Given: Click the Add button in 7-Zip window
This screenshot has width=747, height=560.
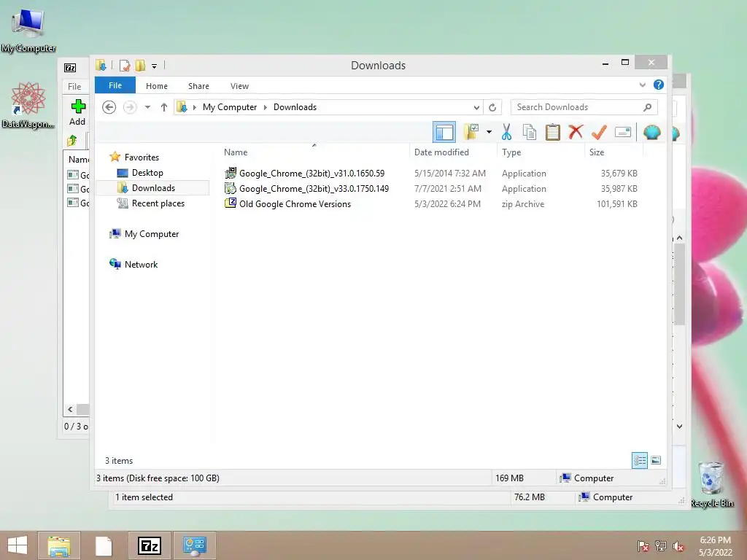Looking at the screenshot, I should (77, 112).
